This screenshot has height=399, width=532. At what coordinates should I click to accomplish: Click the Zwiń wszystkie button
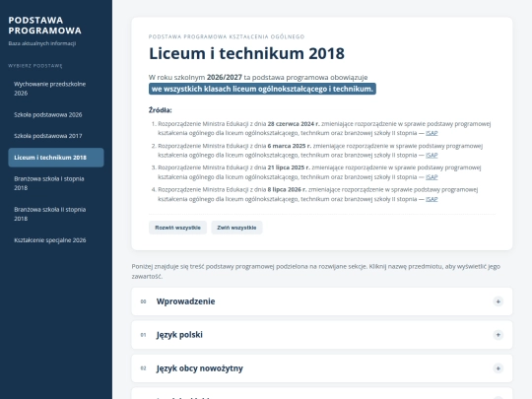coord(236,228)
